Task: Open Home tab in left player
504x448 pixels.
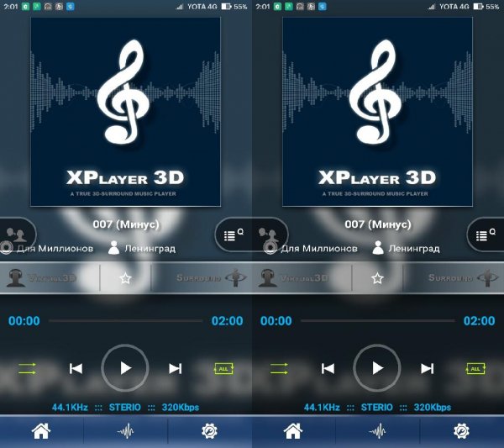Action: tap(41, 431)
